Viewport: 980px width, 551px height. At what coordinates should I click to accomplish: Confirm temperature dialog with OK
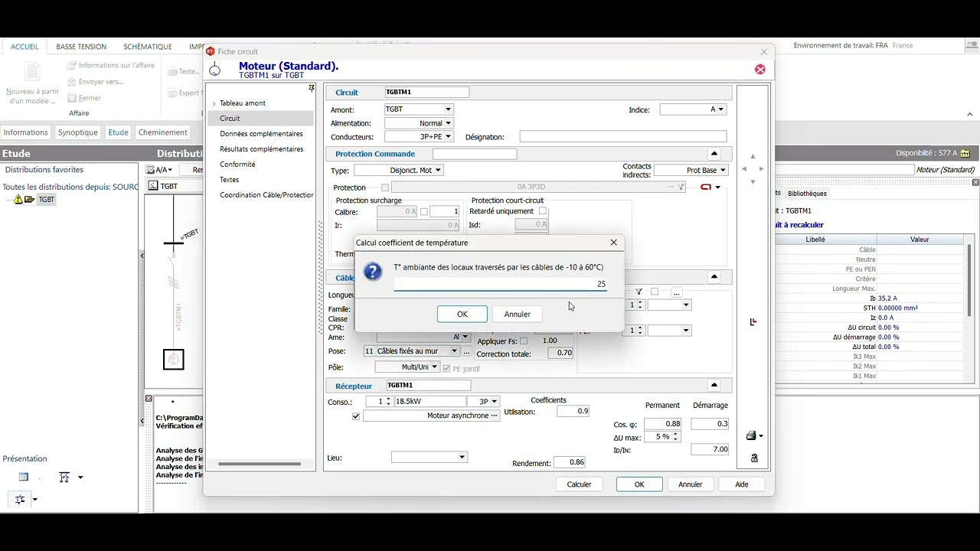click(462, 315)
